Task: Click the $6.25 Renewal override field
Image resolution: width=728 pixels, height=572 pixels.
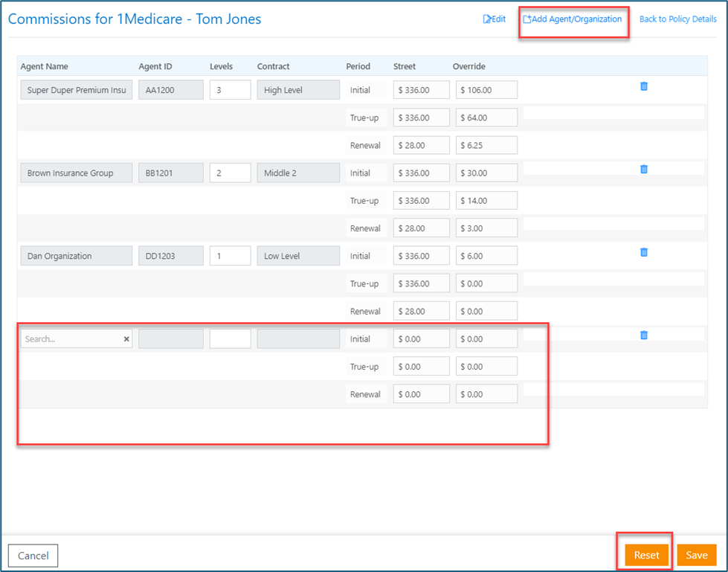Action: [x=486, y=146]
